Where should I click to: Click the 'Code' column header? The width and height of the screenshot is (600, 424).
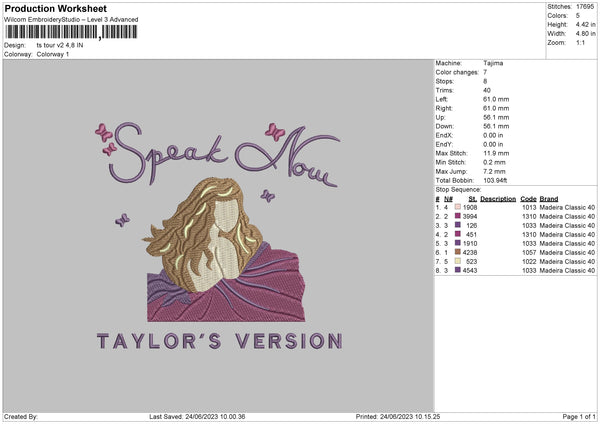528,199
